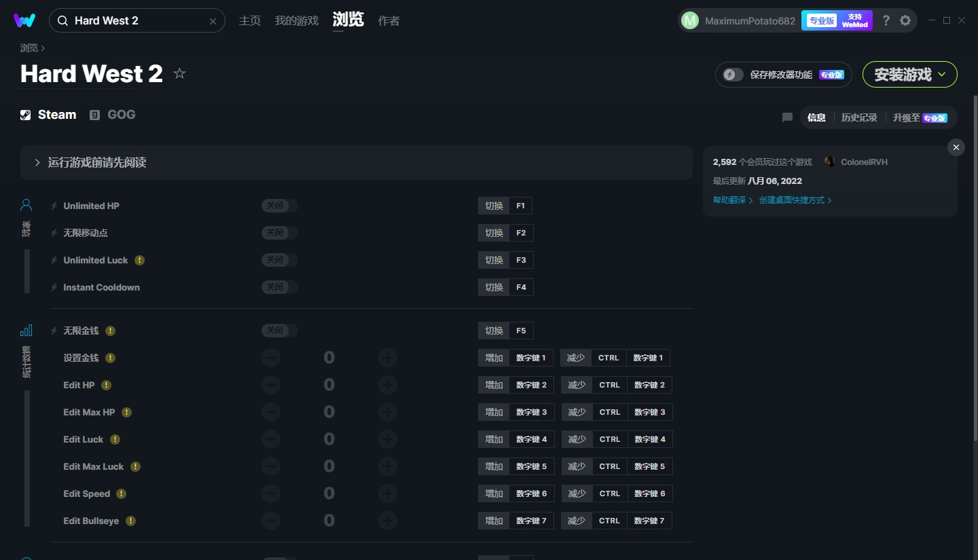Decrease Edit Bullseye with minus button
The image size is (978, 560).
pos(270,521)
